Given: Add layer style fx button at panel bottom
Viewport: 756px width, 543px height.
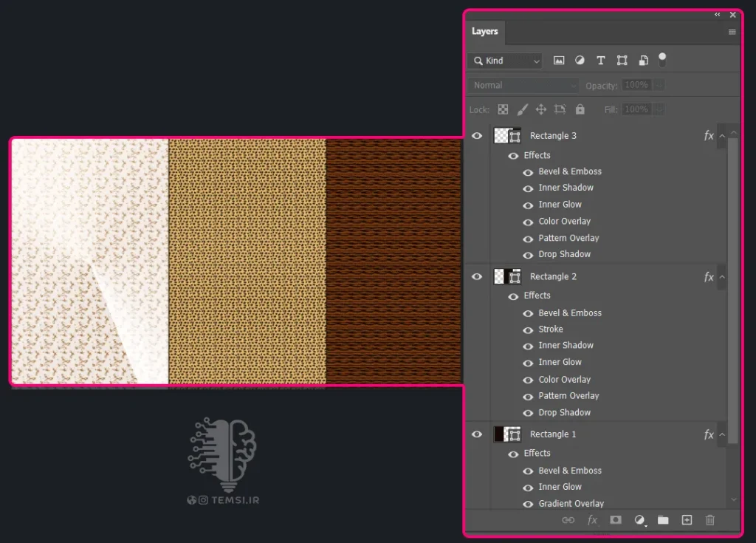Looking at the screenshot, I should pos(592,520).
